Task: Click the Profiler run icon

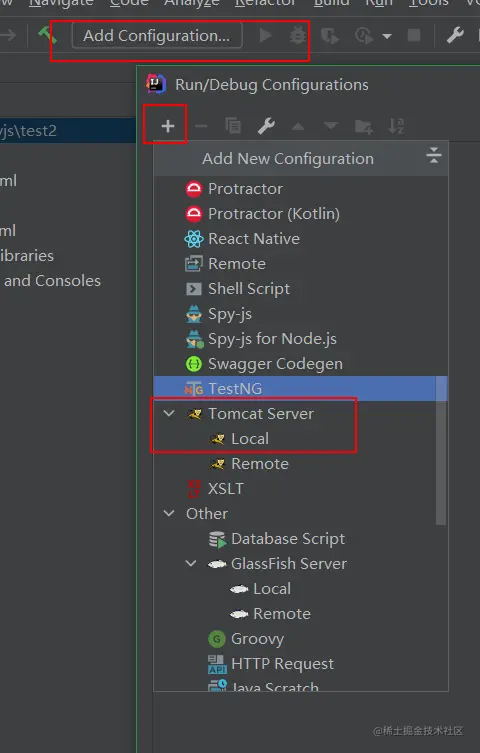Action: tap(364, 36)
